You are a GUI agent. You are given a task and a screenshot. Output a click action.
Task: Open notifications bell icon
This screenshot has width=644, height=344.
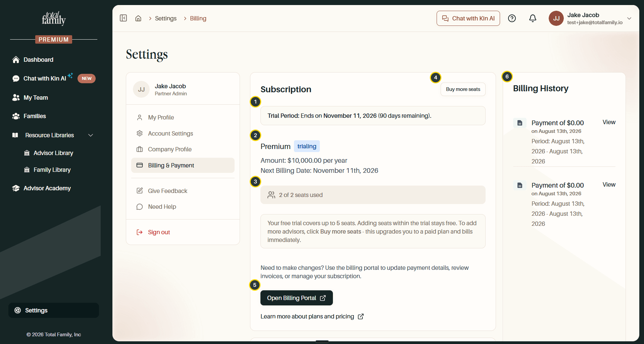(x=533, y=18)
